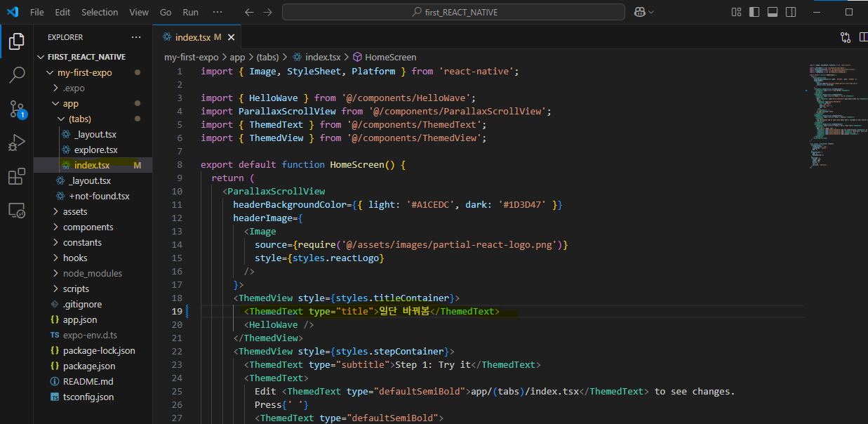Screen dimensions: 868x424
Task: Open changes (compare) icon in editor toolbar
Action: [845, 37]
